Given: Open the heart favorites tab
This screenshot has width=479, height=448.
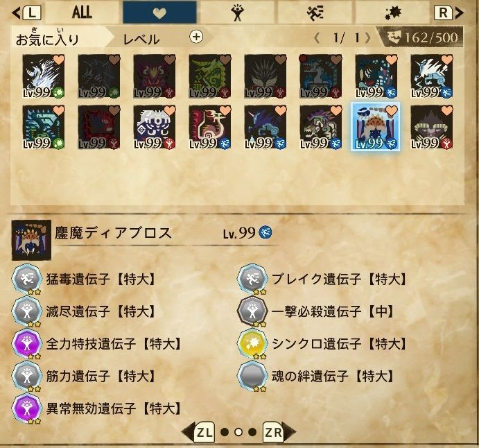Looking at the screenshot, I should pos(159,12).
